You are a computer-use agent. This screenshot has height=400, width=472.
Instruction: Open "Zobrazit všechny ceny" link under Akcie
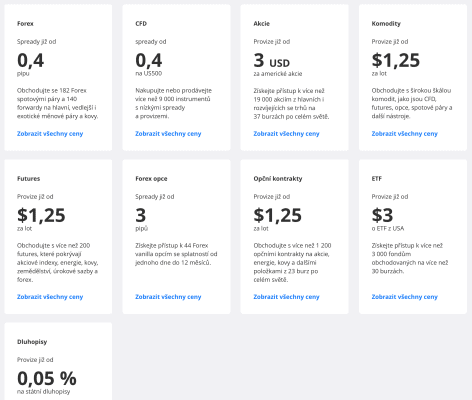(x=286, y=134)
